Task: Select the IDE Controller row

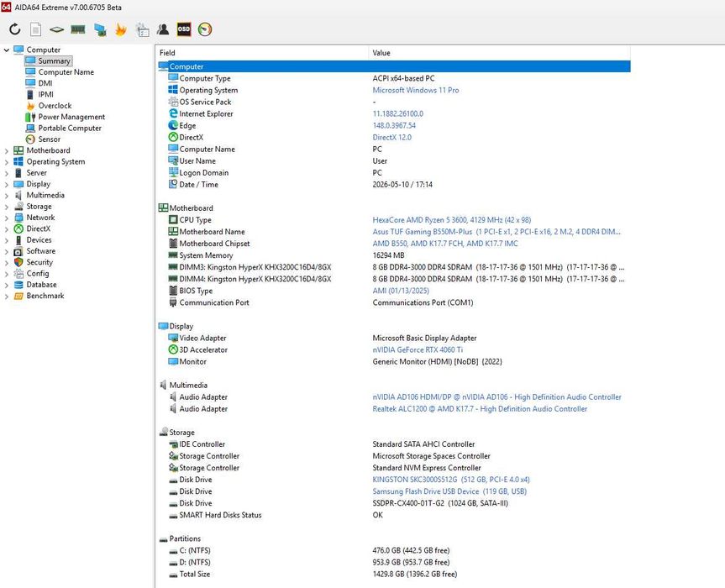Action: (394, 444)
